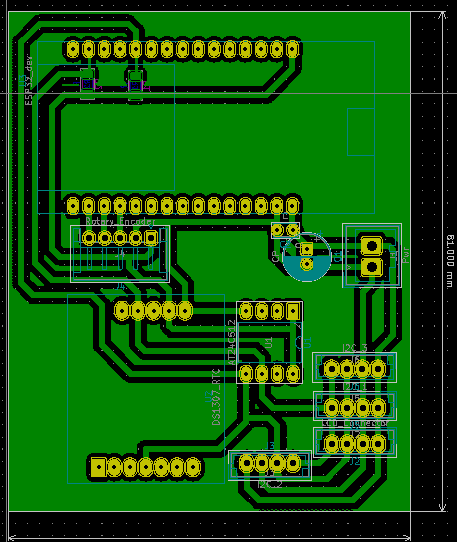
Task: Click the square positive pad of capacitor
Action: click(307, 248)
